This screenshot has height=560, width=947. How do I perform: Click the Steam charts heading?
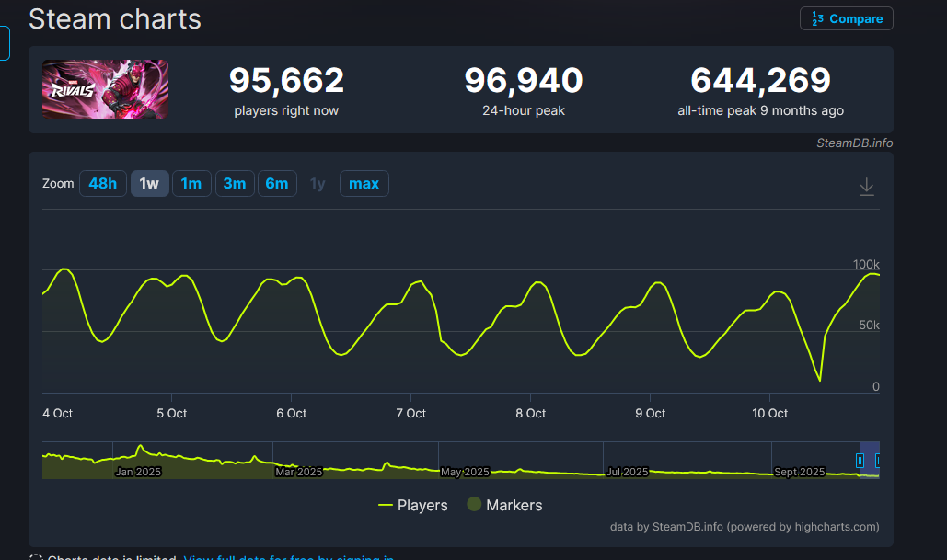tap(115, 19)
